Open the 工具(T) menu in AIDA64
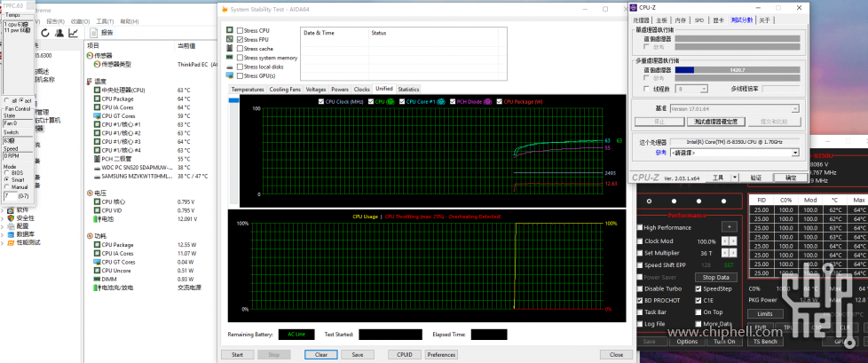868x363 pixels. pyautogui.click(x=106, y=21)
